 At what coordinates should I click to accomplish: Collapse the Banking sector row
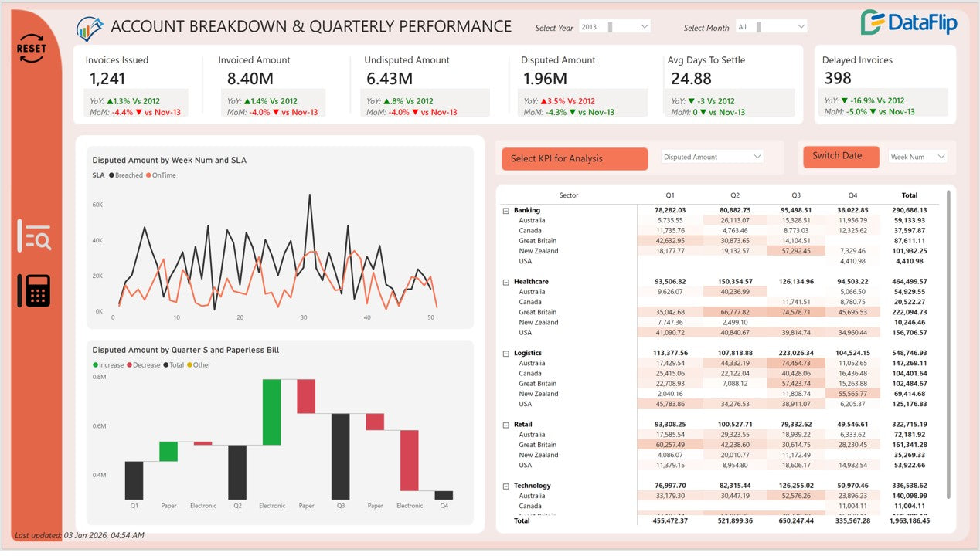coord(506,210)
